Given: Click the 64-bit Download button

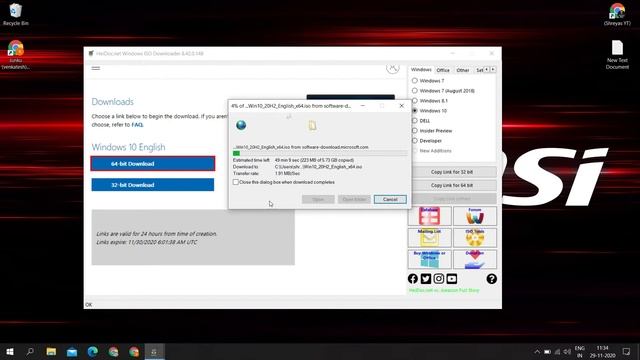Looking at the screenshot, I should pyautogui.click(x=153, y=164).
